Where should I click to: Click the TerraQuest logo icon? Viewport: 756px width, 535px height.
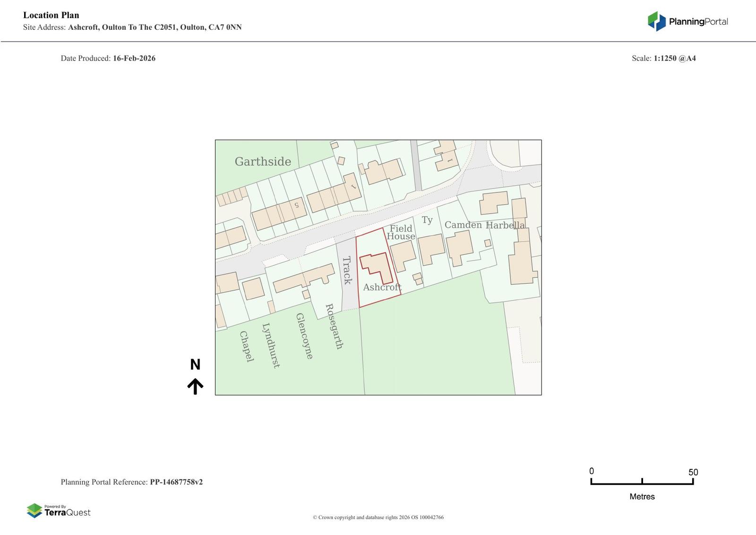point(34,510)
